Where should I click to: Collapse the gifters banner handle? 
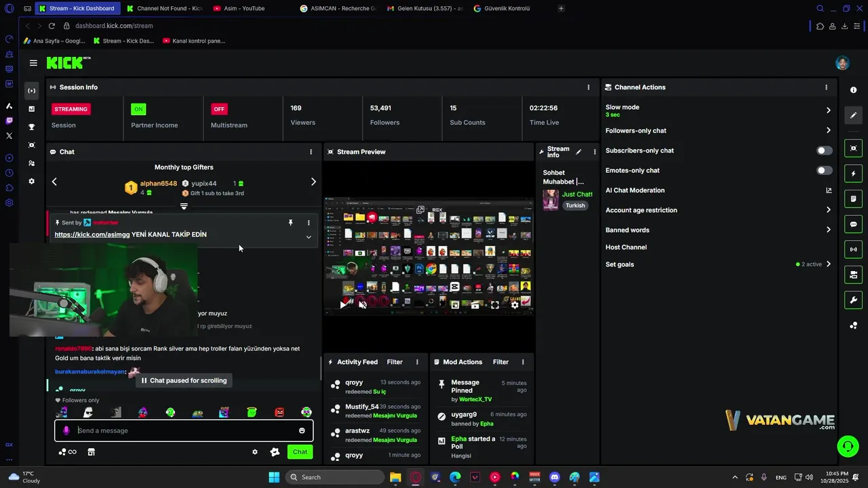click(x=184, y=206)
